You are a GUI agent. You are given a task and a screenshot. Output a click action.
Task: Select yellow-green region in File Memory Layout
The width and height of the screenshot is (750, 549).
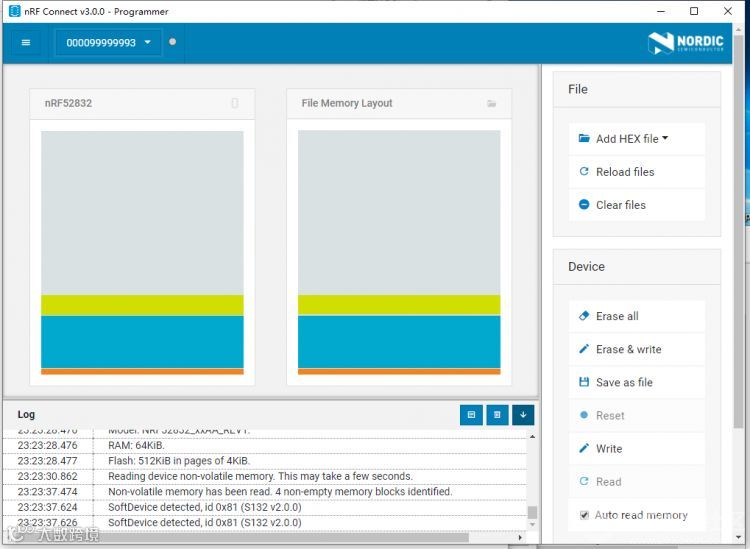click(x=399, y=305)
